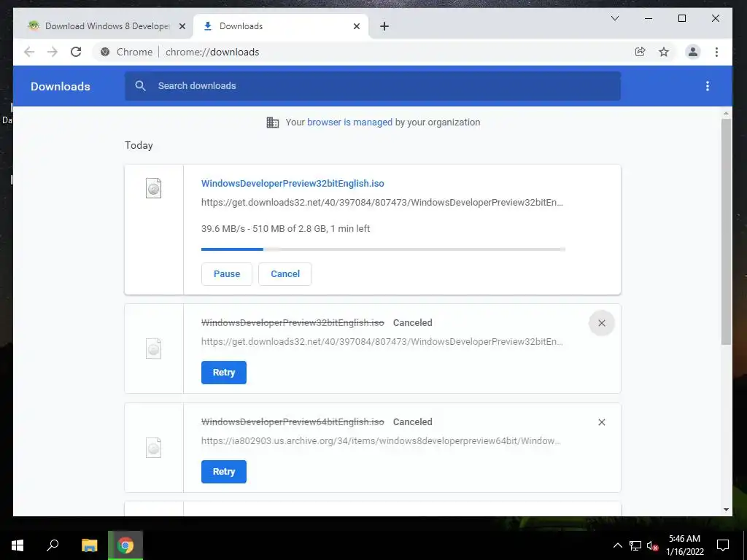Retry the canceled 64bit ISO download

click(x=224, y=472)
